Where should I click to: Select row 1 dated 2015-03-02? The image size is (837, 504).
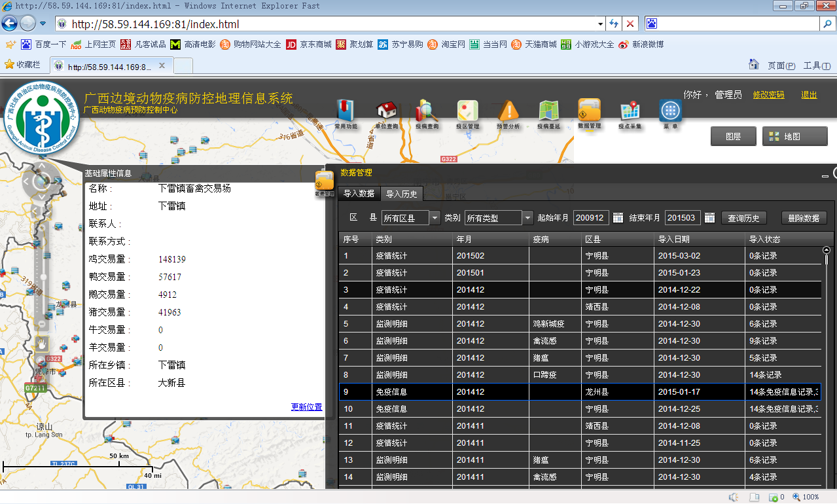pyautogui.click(x=580, y=256)
